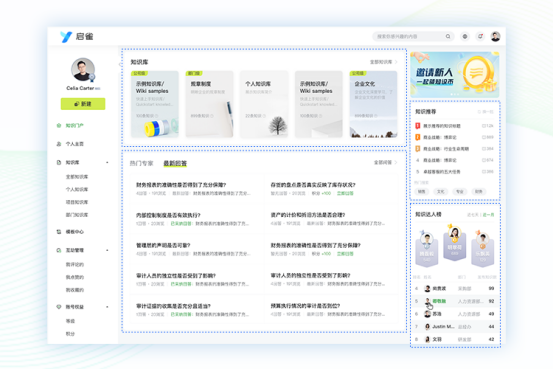The width and height of the screenshot is (553, 369).
Task: Click the right podium avatar
Action: click(482, 239)
